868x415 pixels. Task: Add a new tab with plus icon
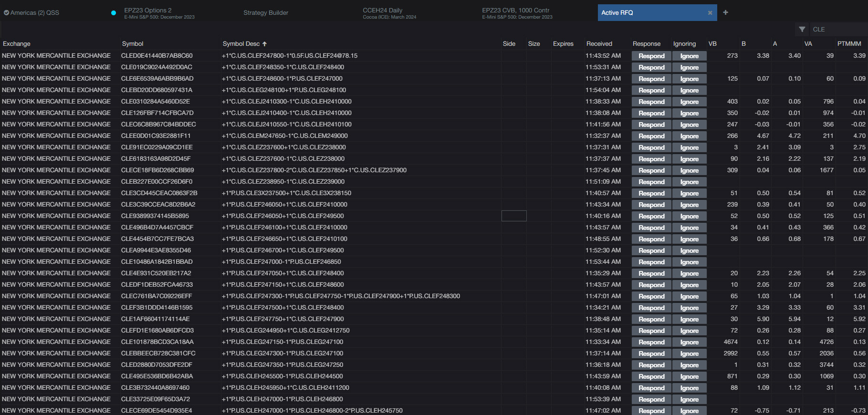pyautogui.click(x=725, y=12)
